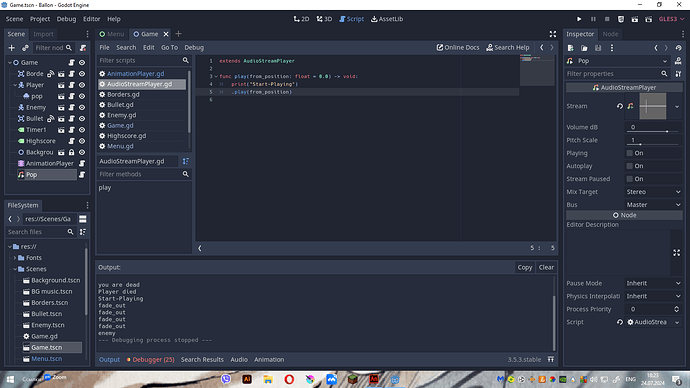Open the Pop node's attached script icon
This screenshot has height=388, width=690.
tap(82, 175)
